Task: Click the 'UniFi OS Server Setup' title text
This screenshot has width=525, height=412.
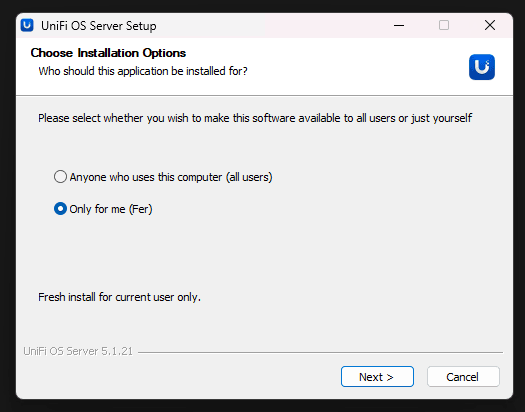Action: click(x=98, y=26)
